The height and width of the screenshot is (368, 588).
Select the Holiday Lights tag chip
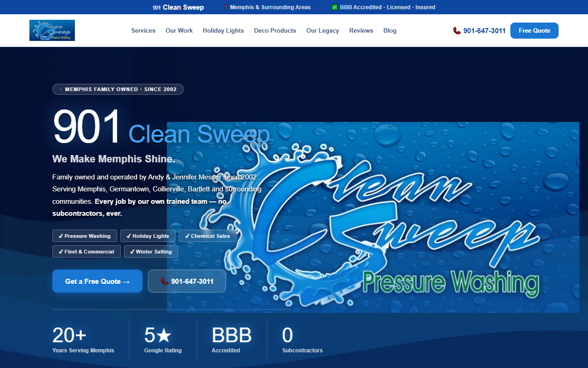click(148, 236)
